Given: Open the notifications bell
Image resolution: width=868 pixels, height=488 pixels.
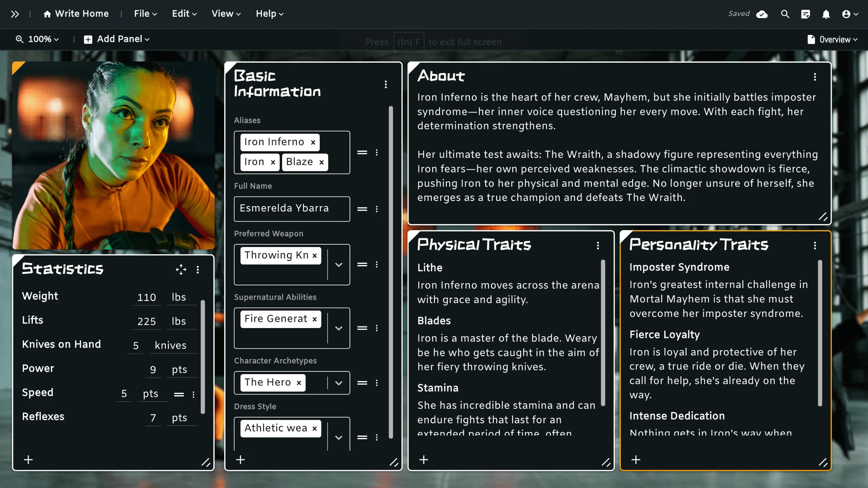Looking at the screenshot, I should tap(826, 14).
